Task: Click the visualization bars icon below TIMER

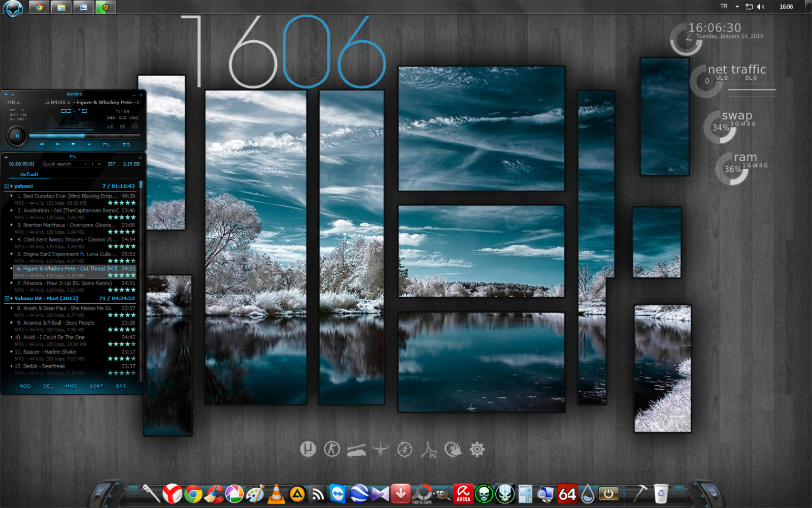Action: [110, 126]
